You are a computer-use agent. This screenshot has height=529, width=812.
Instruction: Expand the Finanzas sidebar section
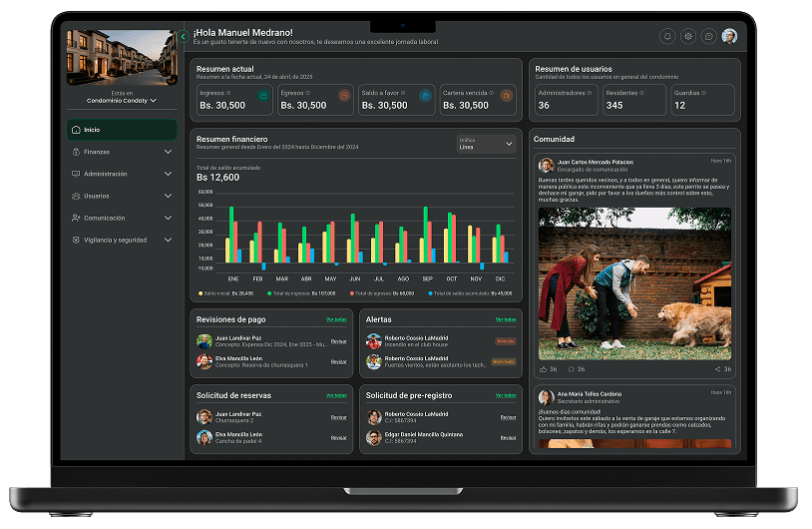tap(122, 152)
